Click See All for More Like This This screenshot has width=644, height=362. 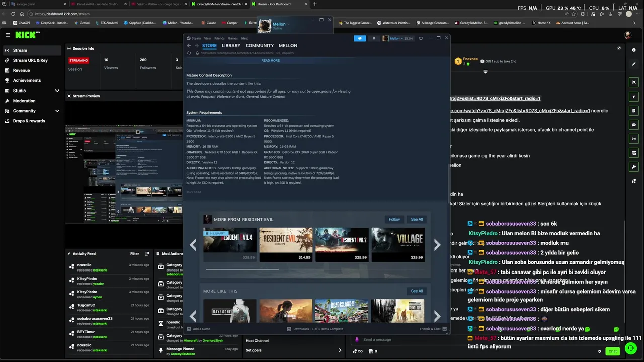point(417,291)
